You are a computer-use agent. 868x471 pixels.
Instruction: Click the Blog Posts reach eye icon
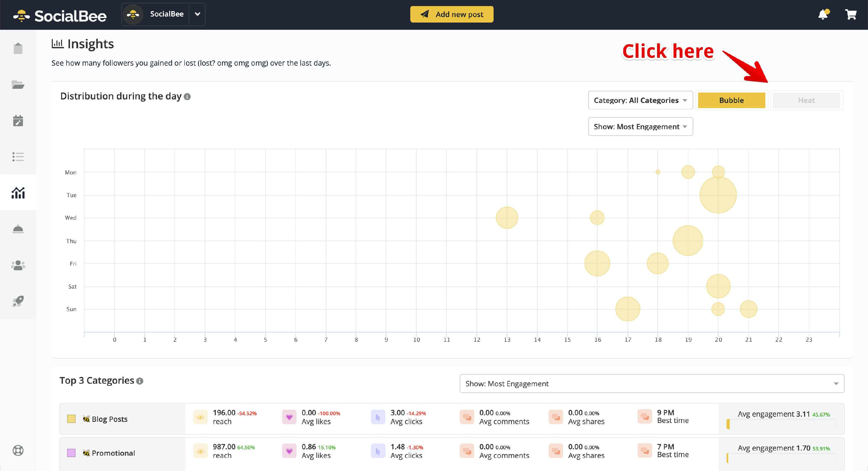click(x=200, y=417)
